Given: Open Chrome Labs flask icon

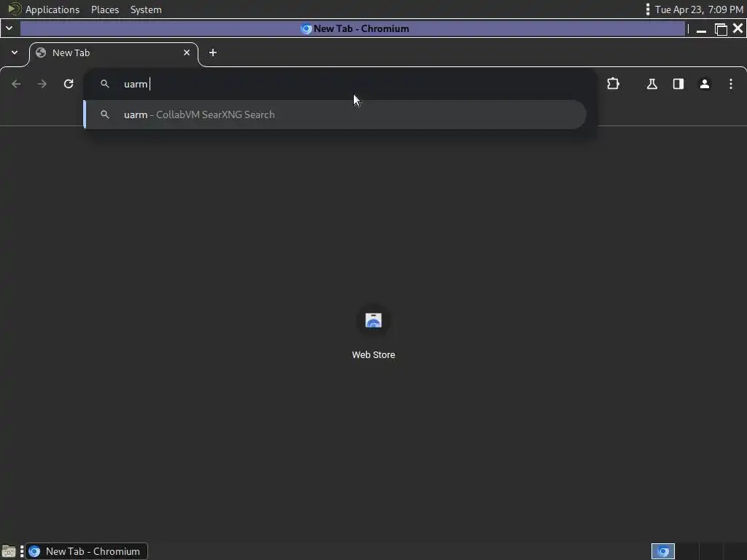Looking at the screenshot, I should 651,84.
